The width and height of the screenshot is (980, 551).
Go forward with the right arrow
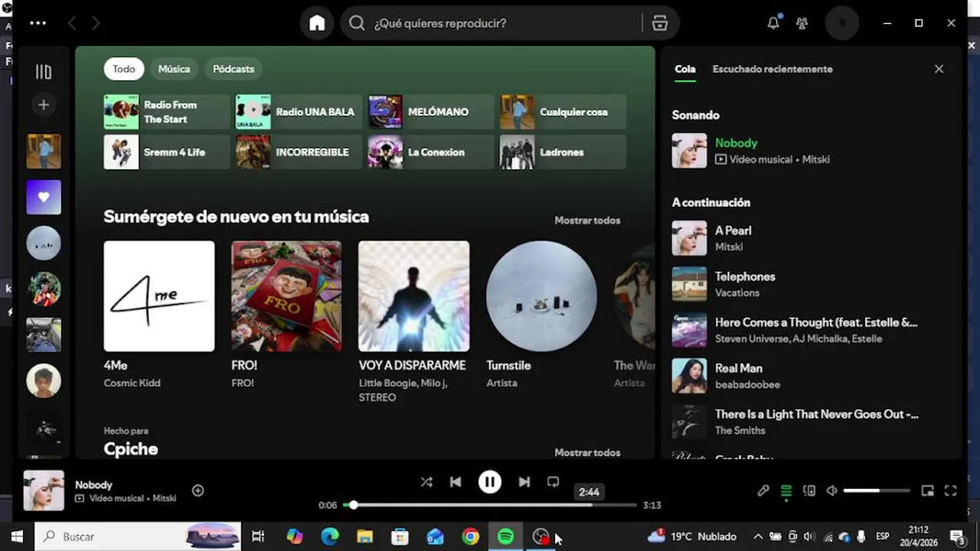click(96, 23)
